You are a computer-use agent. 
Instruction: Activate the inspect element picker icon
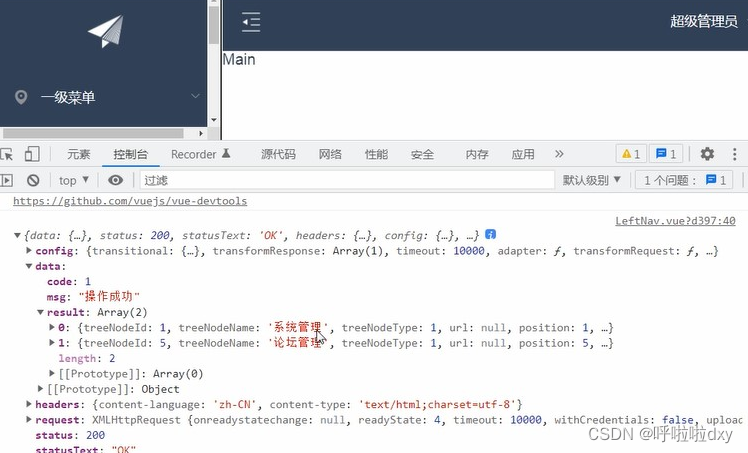pyautogui.click(x=7, y=154)
